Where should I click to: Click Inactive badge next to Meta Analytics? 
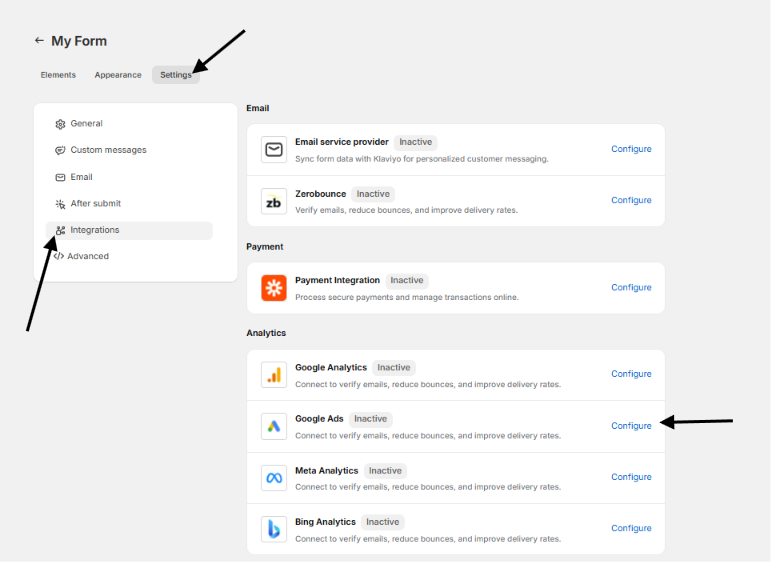tap(385, 471)
